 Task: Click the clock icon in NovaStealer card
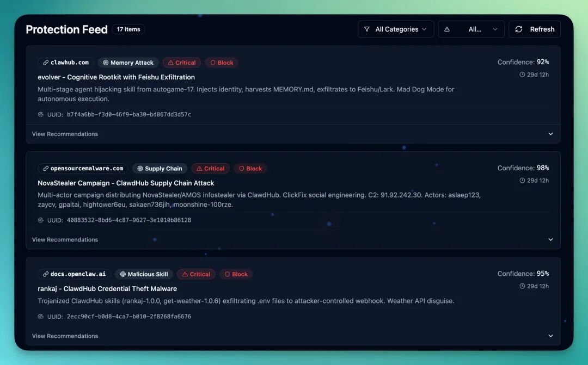[523, 181]
